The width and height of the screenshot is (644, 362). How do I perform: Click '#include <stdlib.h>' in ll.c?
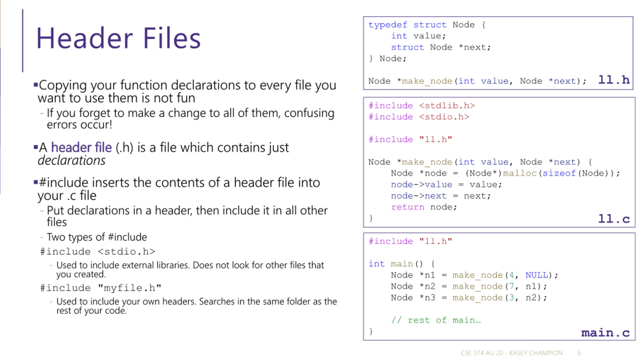click(x=422, y=106)
